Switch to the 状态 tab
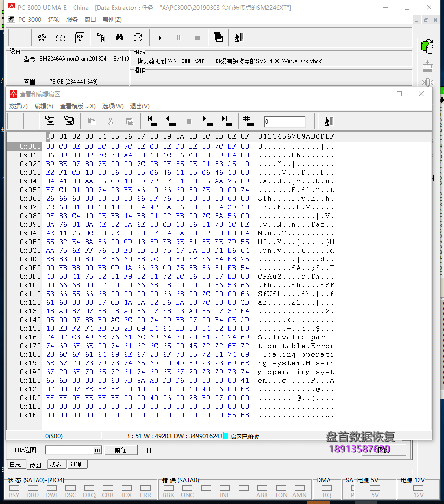This screenshot has width=444, height=504. coord(56,465)
